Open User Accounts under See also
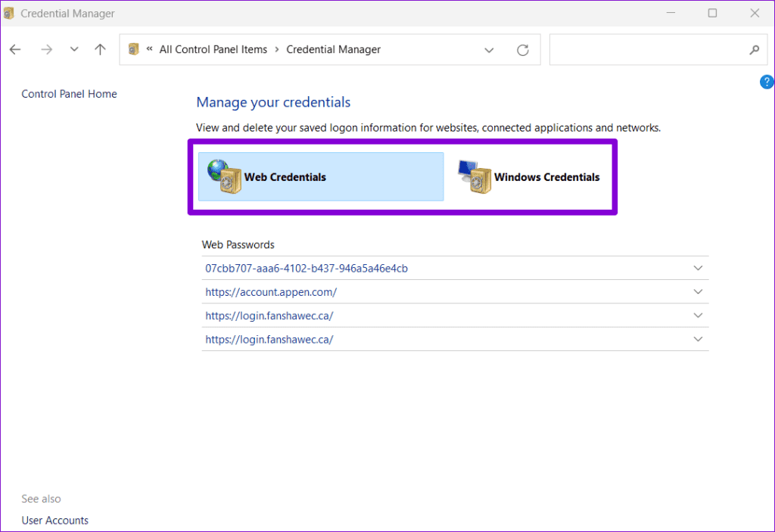 (x=54, y=520)
